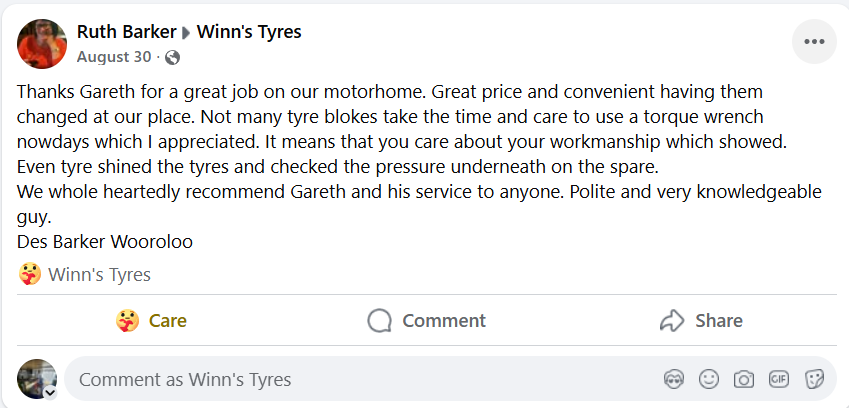
Task: Switch commenting identity via avatar arrow
Action: [49, 392]
